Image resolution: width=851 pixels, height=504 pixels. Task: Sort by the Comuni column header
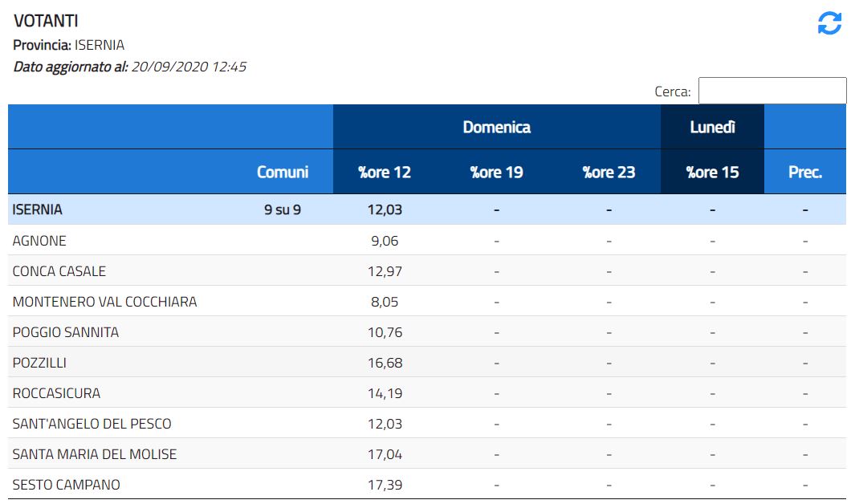tap(283, 172)
